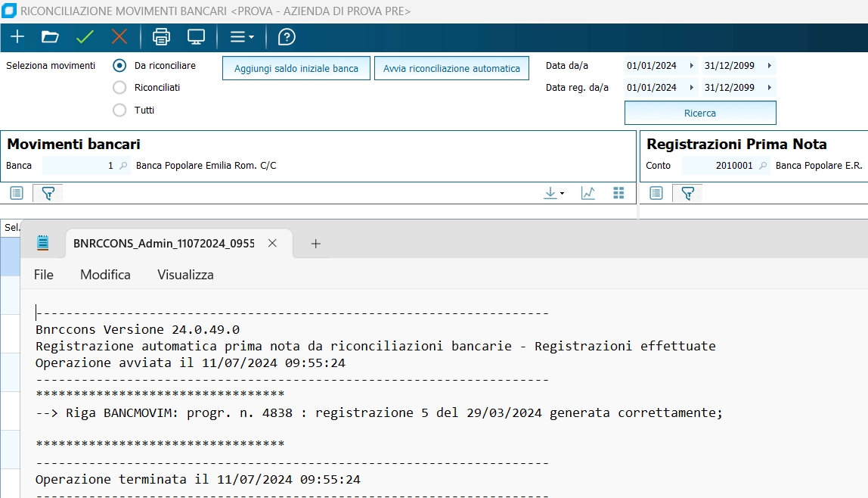Viewport: 868px width, 498px height.
Task: Click 'Movimenti bancari' heading
Action: coord(73,144)
